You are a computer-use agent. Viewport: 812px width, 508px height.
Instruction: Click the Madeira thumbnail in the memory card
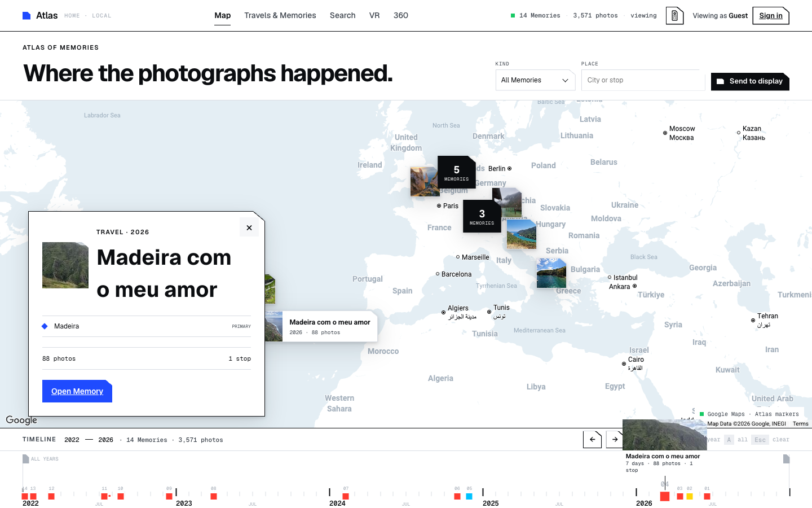65,265
